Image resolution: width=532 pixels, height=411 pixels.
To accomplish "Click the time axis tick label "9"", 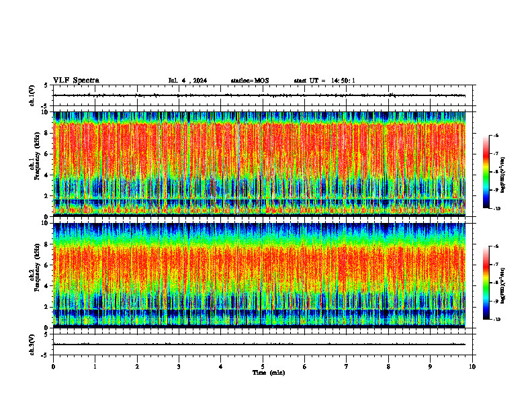I will [430, 367].
